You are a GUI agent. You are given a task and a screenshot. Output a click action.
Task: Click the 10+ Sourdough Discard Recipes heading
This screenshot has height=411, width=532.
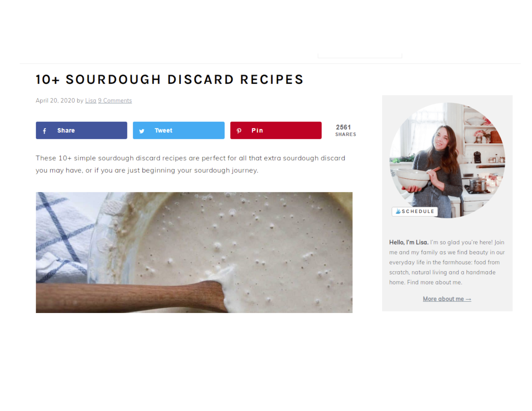[x=170, y=80]
